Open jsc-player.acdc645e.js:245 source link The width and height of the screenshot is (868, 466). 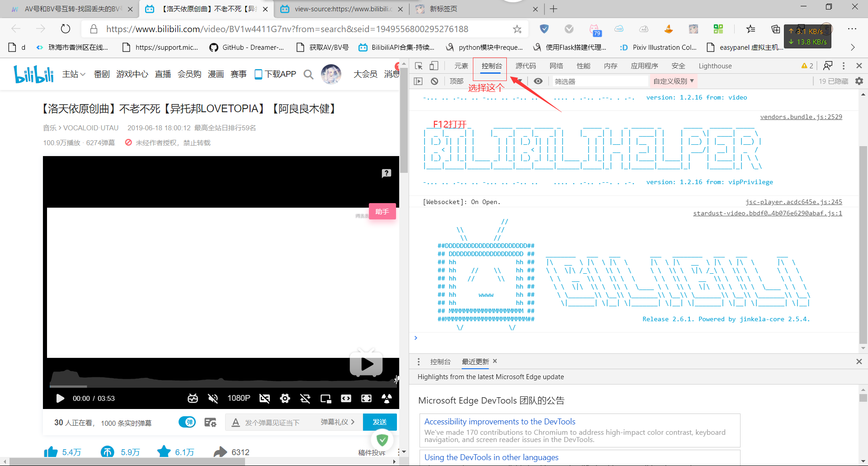click(x=794, y=202)
